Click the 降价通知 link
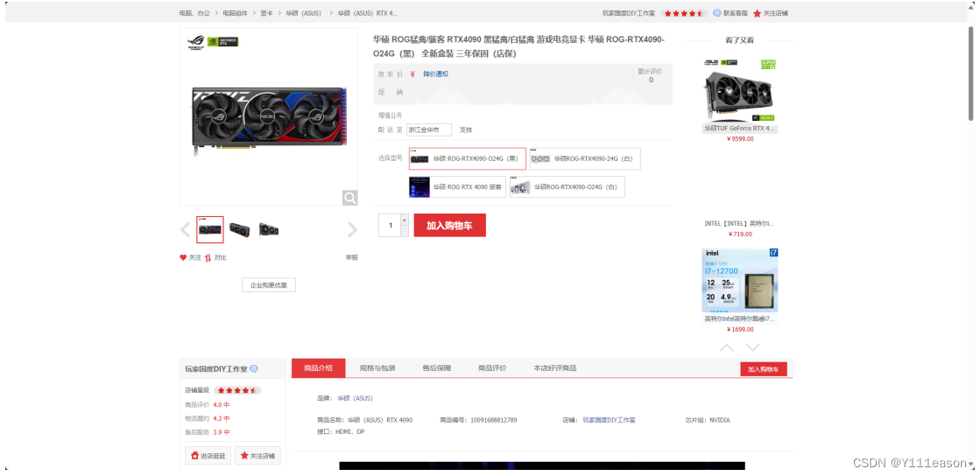The width and height of the screenshot is (980, 476). pos(435,73)
